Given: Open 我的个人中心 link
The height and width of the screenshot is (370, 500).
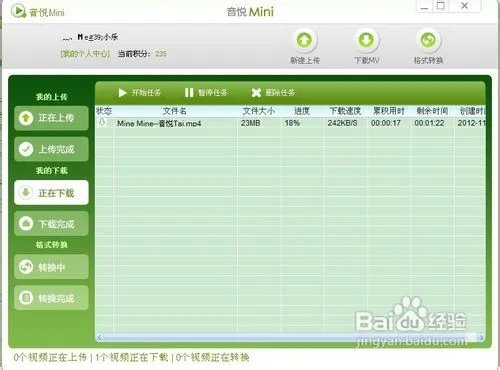Looking at the screenshot, I should tap(85, 54).
